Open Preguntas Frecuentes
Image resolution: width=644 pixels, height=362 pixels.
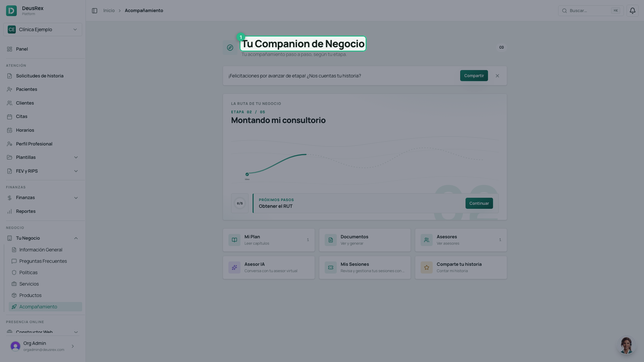45,261
